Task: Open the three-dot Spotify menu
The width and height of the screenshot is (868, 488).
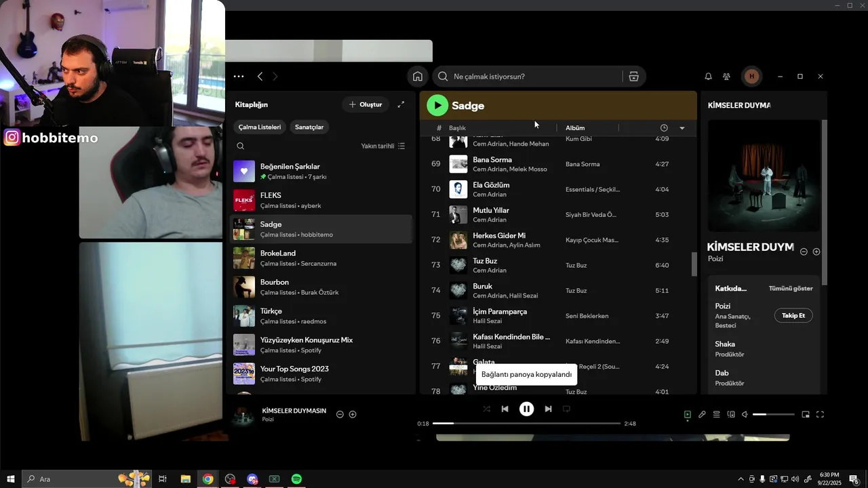Action: (239, 77)
